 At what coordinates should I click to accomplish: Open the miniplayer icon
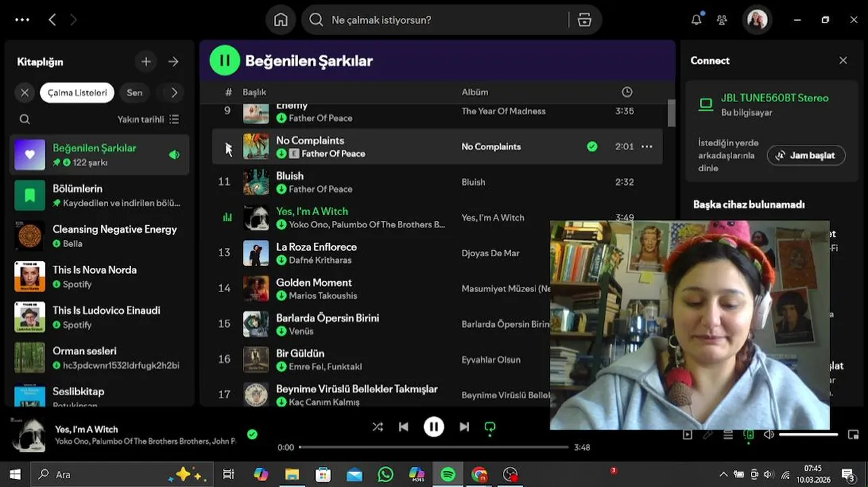tap(853, 435)
